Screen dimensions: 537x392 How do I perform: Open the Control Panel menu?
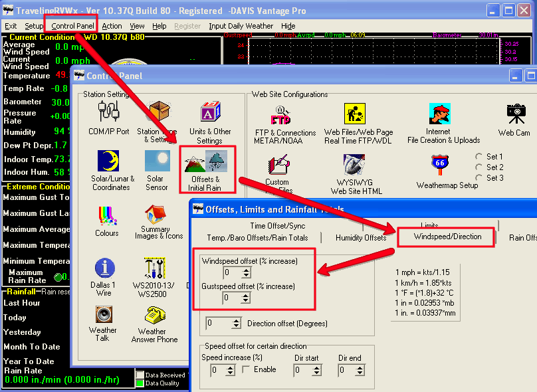coord(72,26)
